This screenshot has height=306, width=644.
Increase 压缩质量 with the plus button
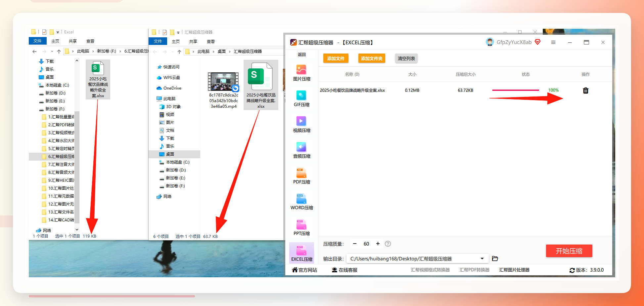point(378,244)
